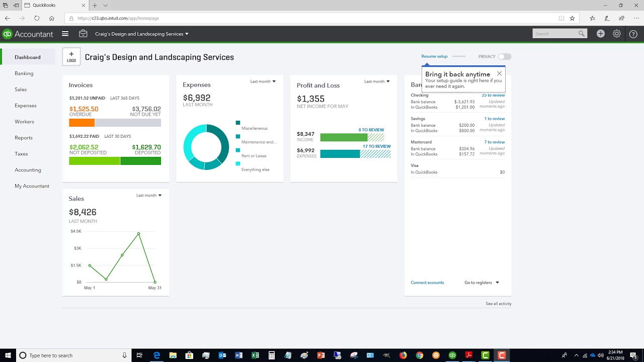Open 25 to review for Checking

coord(493,95)
